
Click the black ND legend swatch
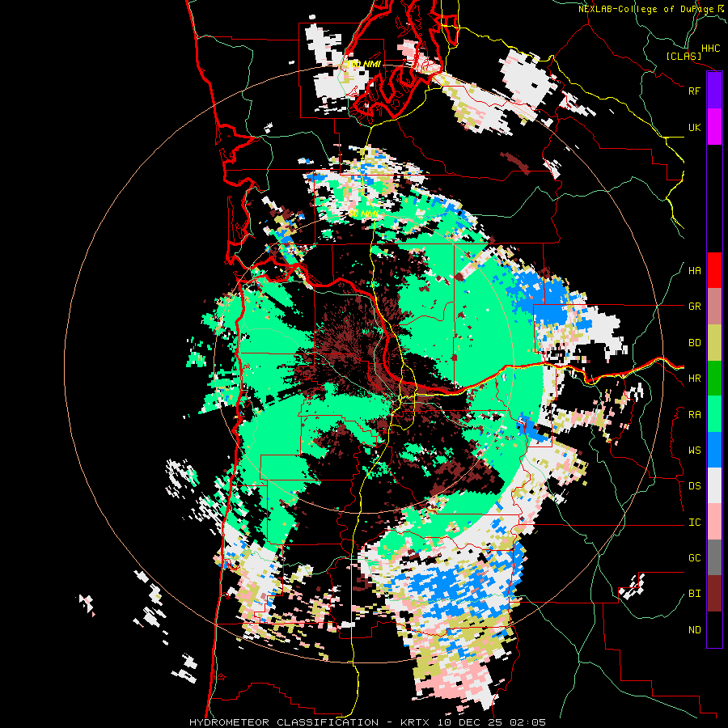tap(714, 629)
